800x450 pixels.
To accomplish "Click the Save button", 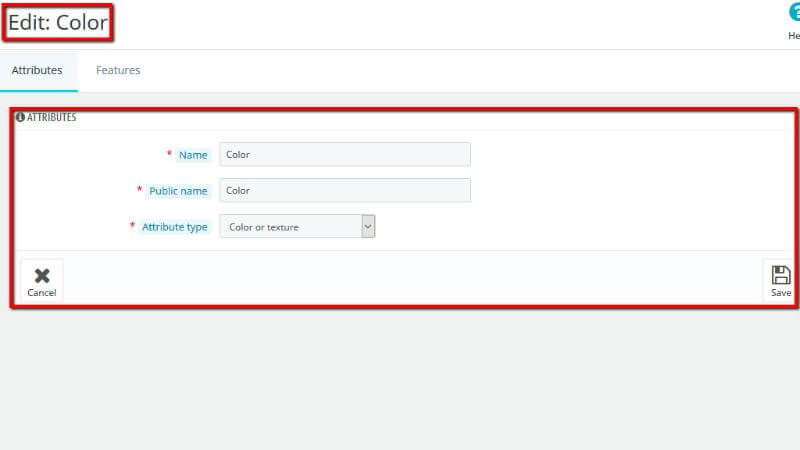I will click(x=780, y=281).
